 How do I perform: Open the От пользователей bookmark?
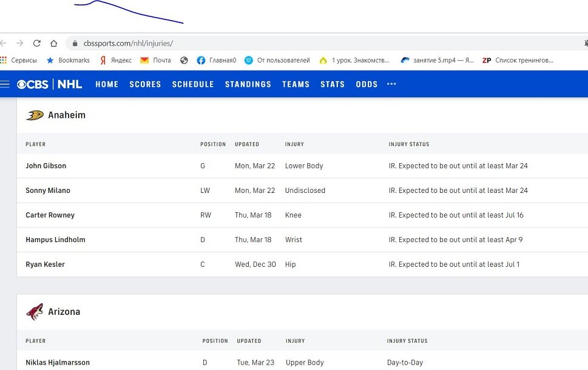[x=277, y=60]
